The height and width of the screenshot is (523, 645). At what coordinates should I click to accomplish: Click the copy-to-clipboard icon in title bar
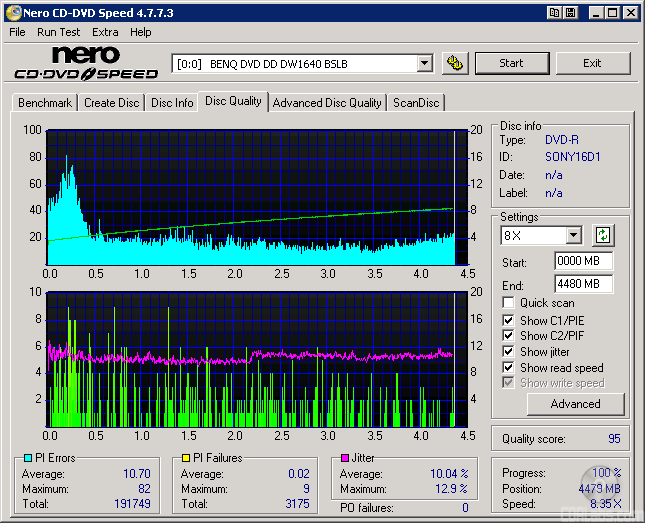pos(554,13)
